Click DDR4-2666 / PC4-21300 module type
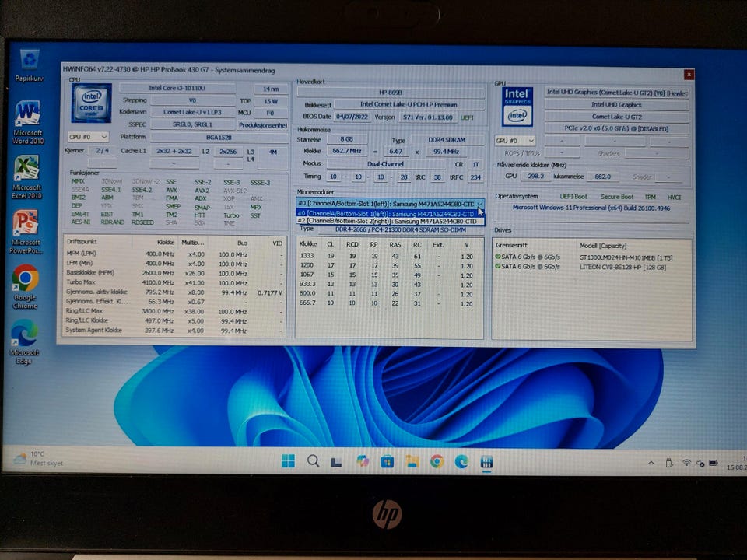 401,229
